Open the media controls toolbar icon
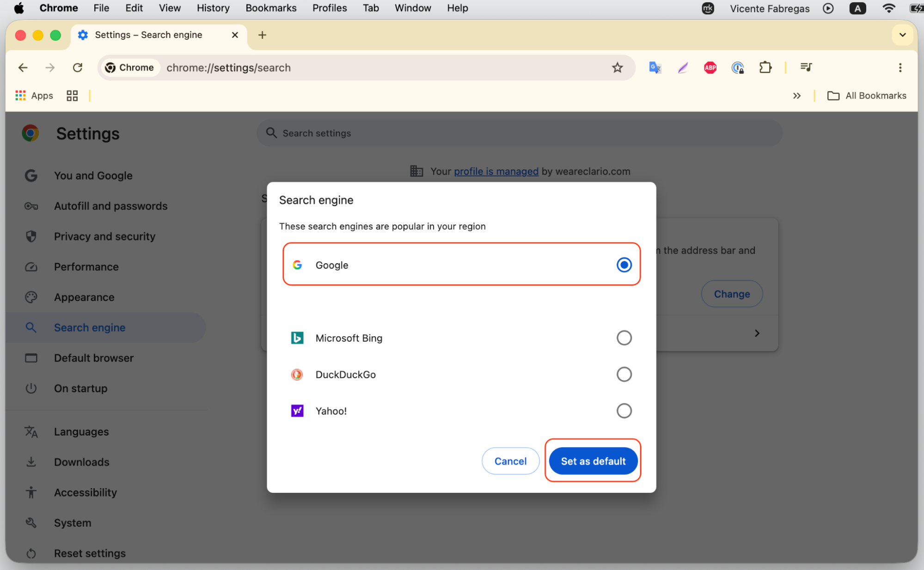 (x=806, y=67)
